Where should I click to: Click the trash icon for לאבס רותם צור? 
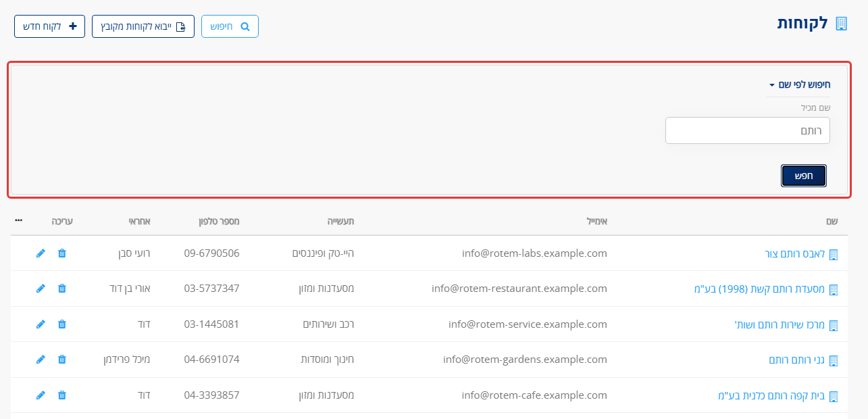(62, 253)
